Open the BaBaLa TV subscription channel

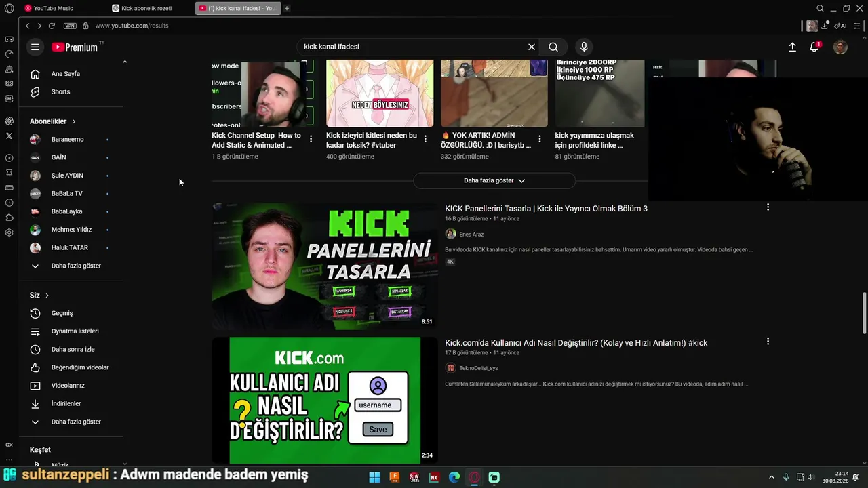point(71,193)
